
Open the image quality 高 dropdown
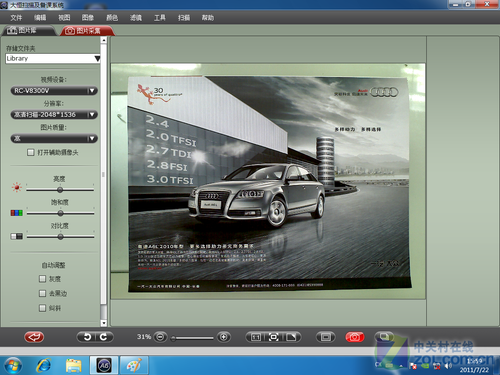54,138
